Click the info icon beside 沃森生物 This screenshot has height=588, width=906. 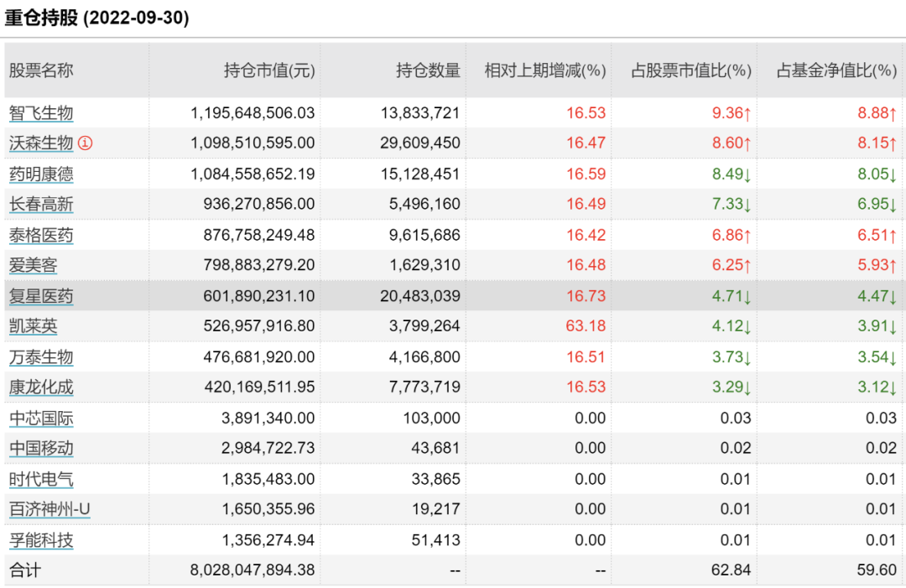click(x=85, y=143)
